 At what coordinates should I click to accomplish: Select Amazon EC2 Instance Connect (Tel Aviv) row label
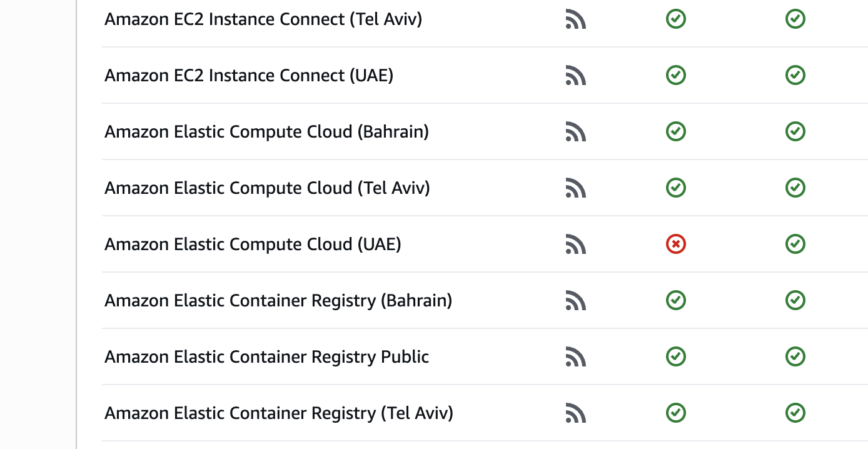tap(263, 19)
